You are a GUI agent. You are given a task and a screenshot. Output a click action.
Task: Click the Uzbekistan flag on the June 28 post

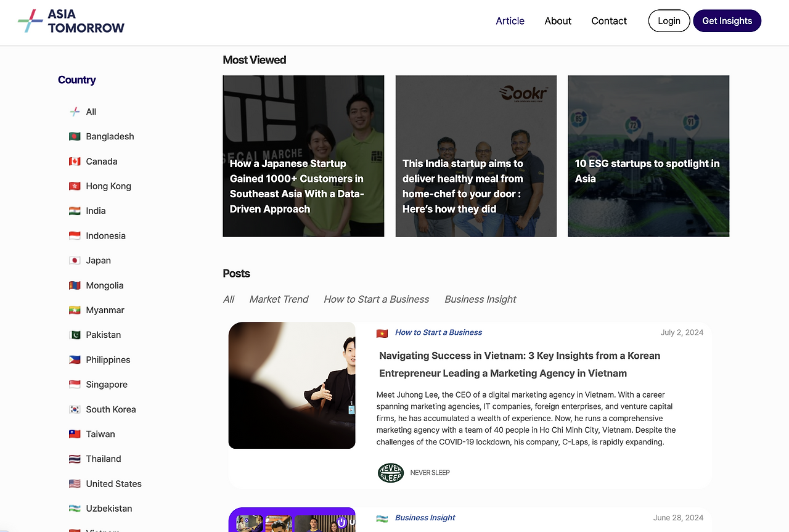382,518
